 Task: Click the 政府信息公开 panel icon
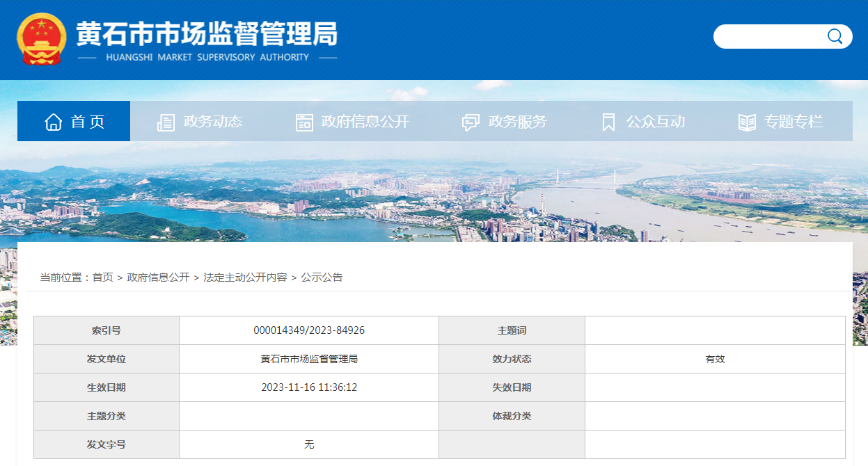point(304,122)
